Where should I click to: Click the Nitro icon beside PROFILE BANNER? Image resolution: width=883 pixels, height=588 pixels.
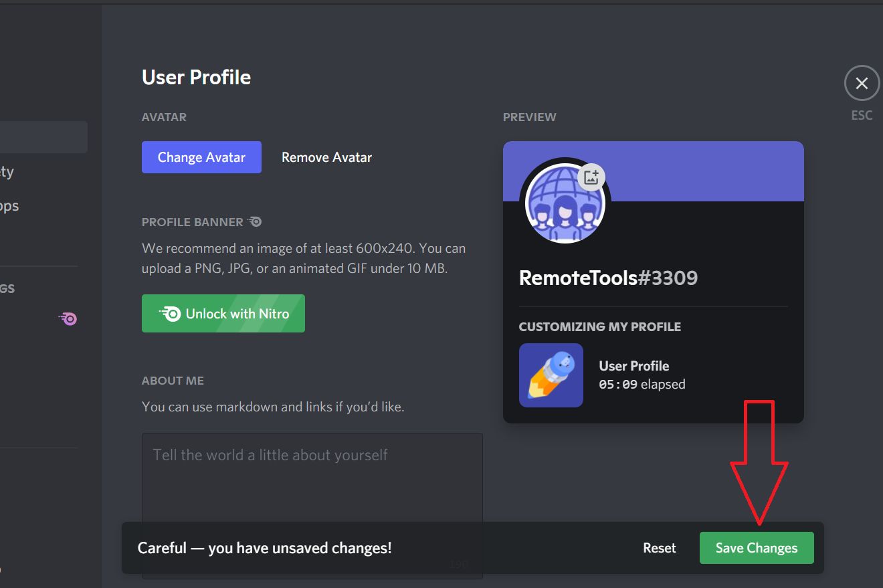point(255,221)
